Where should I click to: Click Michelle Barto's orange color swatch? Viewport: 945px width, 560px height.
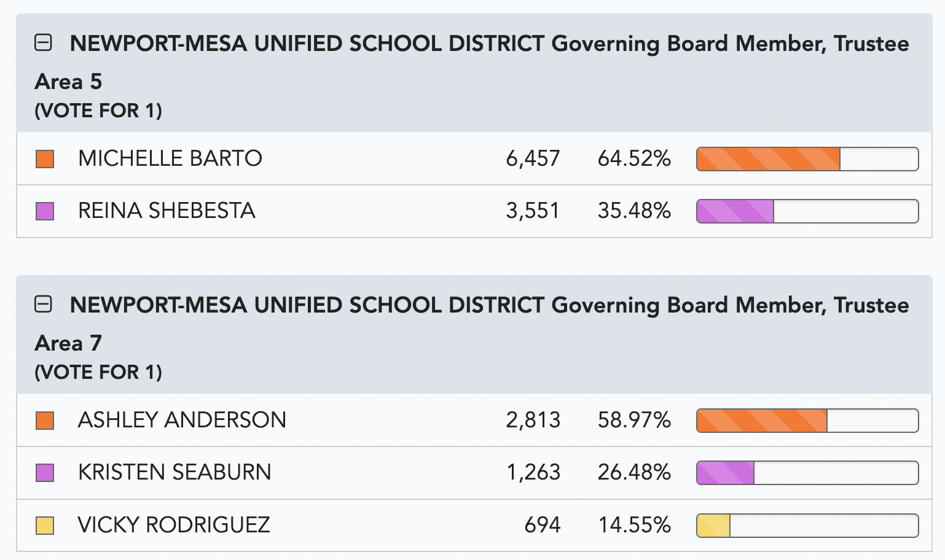[x=45, y=159]
